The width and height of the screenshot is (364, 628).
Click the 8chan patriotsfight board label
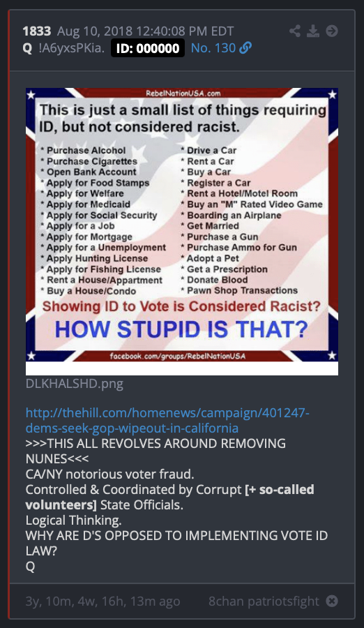coord(264,601)
